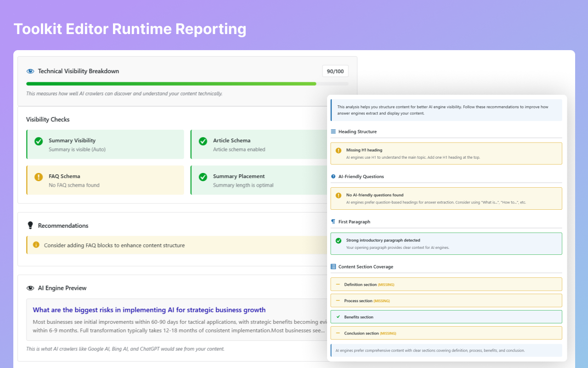This screenshot has height=368, width=588.
Task: Expand the Definition section MISSING row
Action: (446, 284)
